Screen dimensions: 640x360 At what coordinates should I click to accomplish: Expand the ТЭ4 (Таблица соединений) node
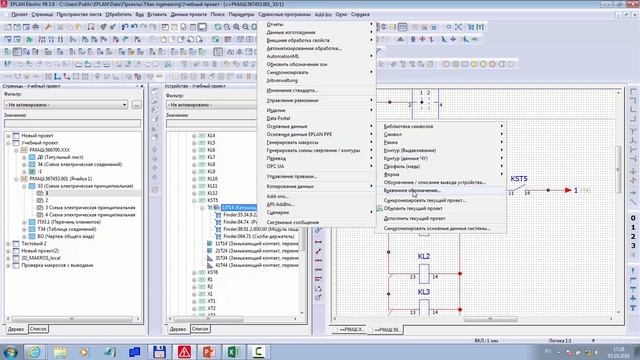point(24,229)
